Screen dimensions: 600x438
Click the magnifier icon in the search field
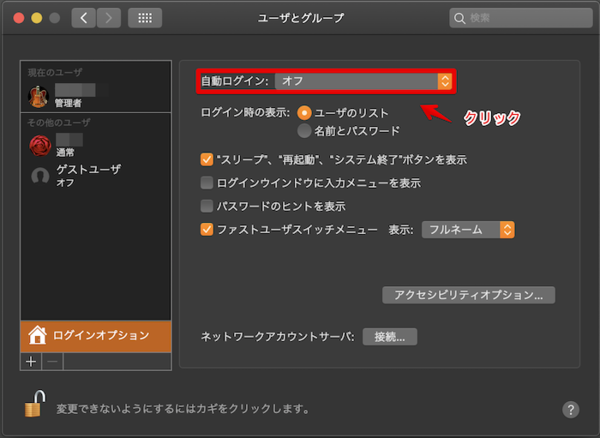460,18
